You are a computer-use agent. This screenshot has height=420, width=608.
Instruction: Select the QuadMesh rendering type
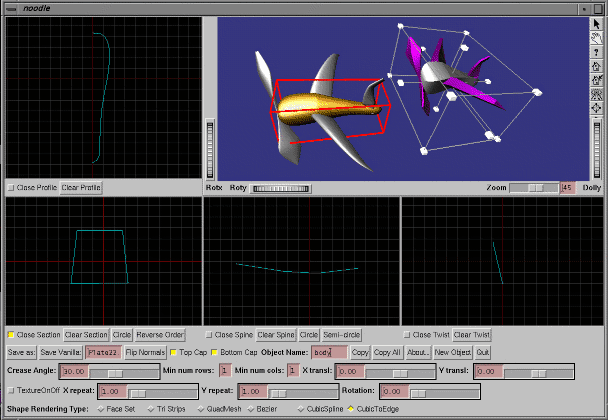(x=202, y=409)
